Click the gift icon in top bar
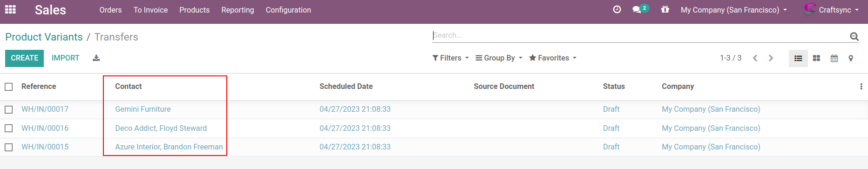The width and height of the screenshot is (868, 169). pos(665,9)
